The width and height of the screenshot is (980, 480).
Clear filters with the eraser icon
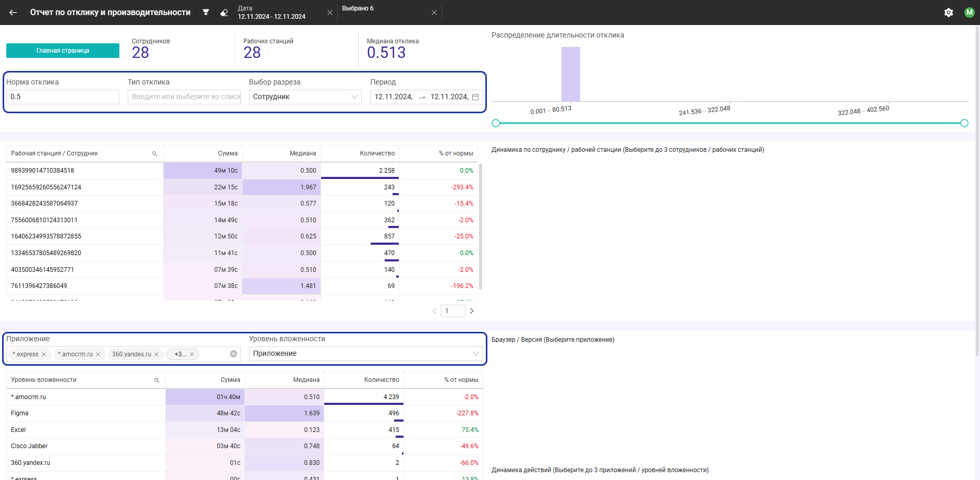[x=224, y=13]
